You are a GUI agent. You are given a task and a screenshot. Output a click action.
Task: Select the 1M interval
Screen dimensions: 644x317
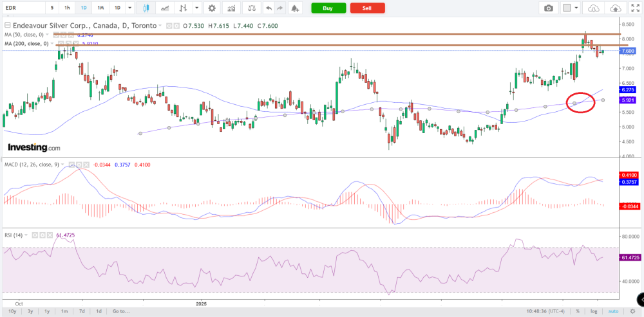click(100, 8)
